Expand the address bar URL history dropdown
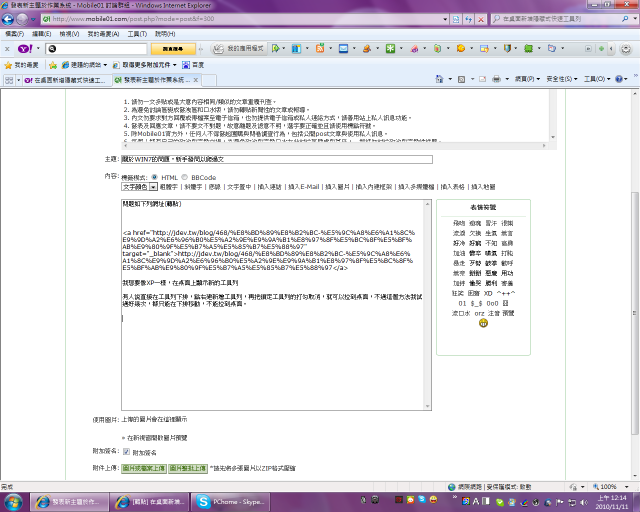This screenshot has height=512, width=640. (445, 19)
